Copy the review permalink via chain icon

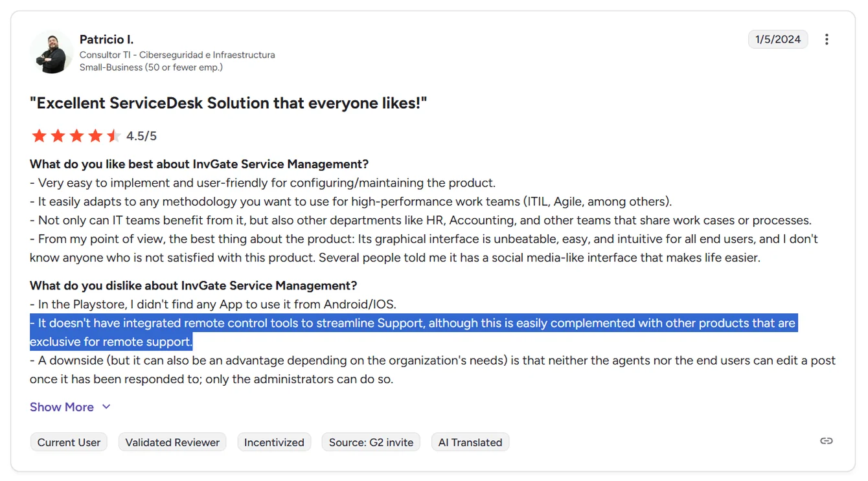827,441
